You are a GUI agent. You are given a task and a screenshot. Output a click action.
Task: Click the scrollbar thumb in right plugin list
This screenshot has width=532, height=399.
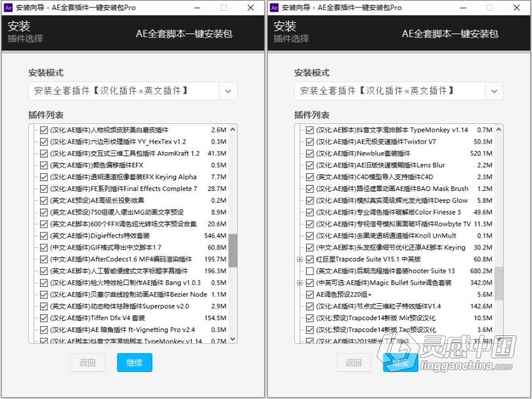499,283
